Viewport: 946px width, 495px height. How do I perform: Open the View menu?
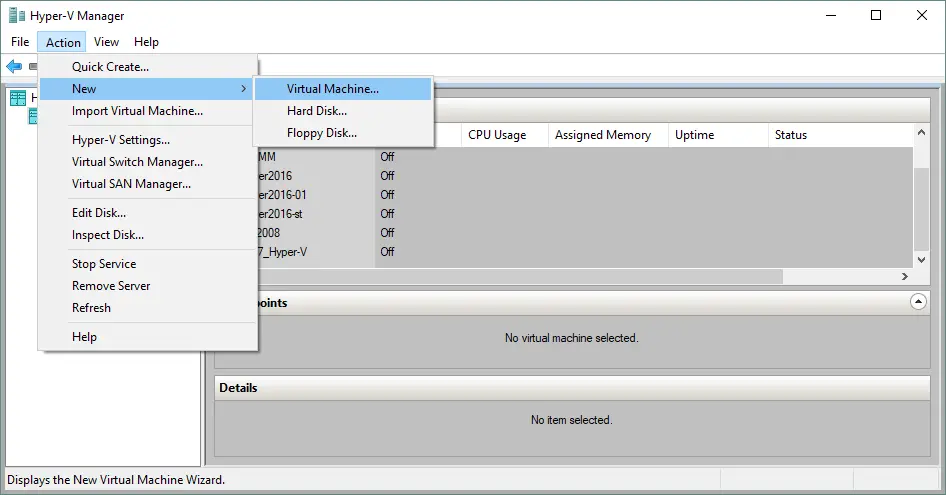point(106,42)
